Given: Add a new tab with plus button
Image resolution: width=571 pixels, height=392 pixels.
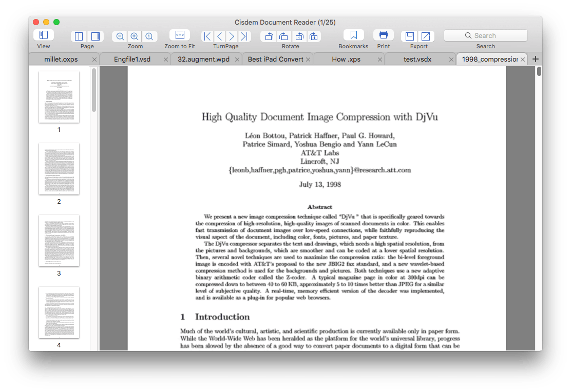Looking at the screenshot, I should coord(535,59).
